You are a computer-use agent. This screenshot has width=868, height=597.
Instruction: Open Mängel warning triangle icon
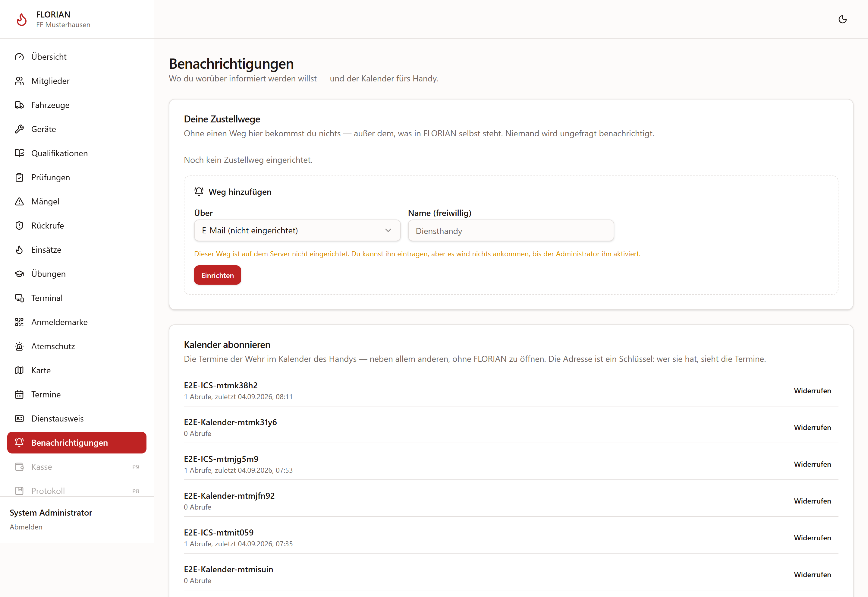(x=19, y=202)
